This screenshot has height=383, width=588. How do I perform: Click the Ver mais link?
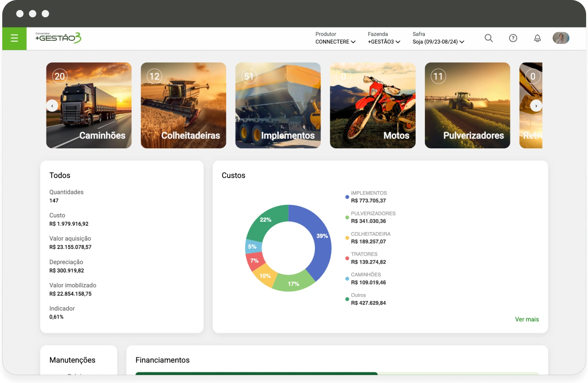coord(527,319)
